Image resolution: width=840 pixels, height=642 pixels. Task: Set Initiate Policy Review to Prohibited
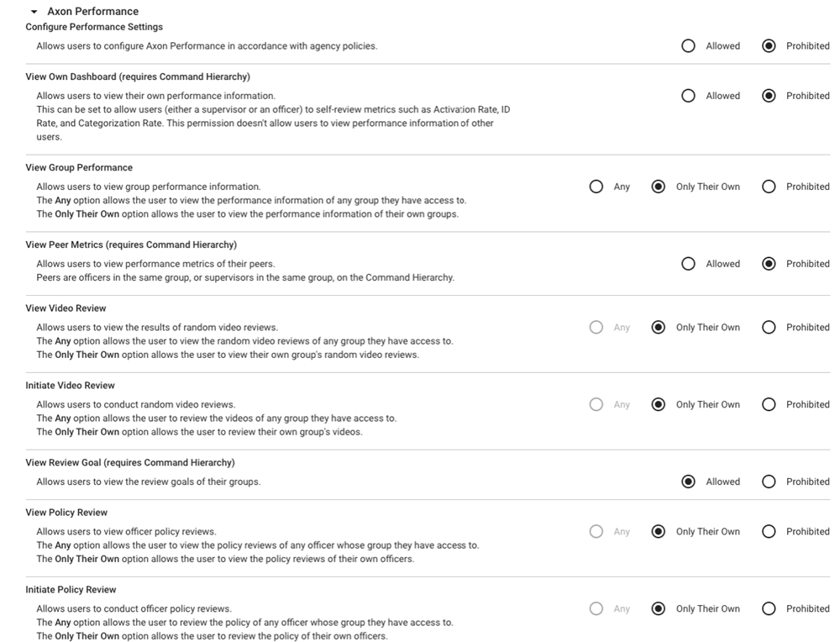click(769, 608)
